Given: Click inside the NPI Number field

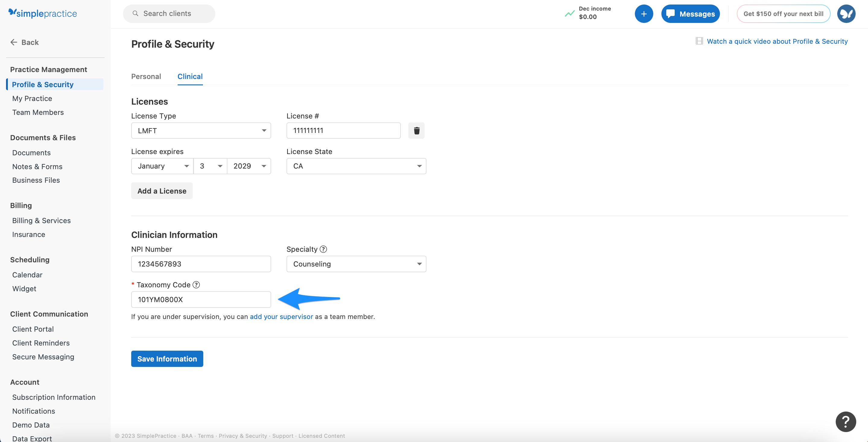Looking at the screenshot, I should [201, 264].
